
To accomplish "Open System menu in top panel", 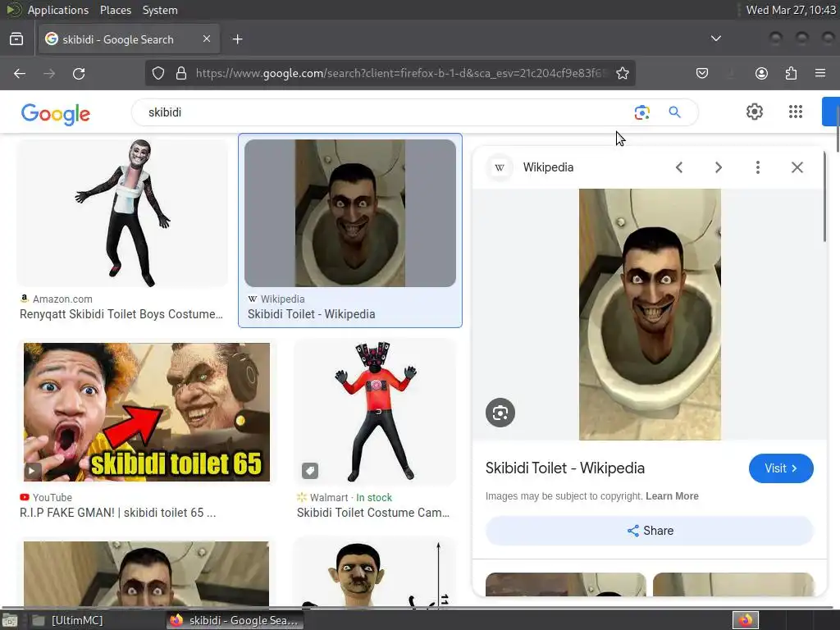I will (x=160, y=10).
